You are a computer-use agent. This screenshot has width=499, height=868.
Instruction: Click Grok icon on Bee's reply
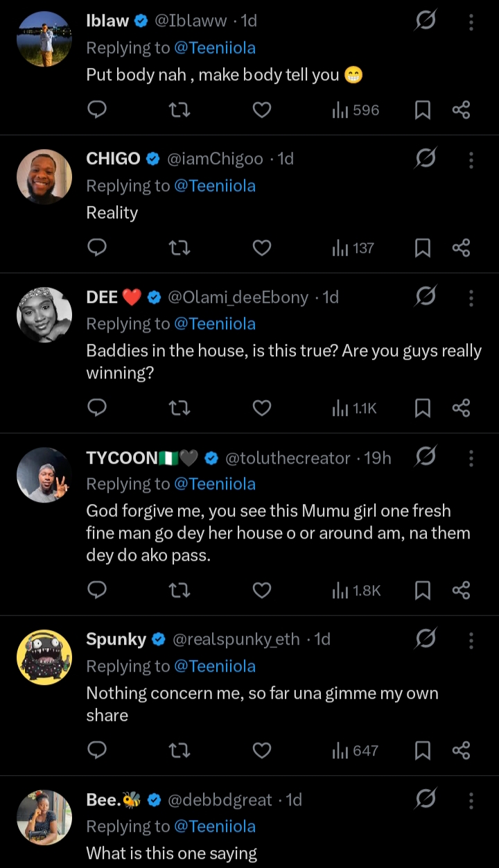pyautogui.click(x=426, y=800)
